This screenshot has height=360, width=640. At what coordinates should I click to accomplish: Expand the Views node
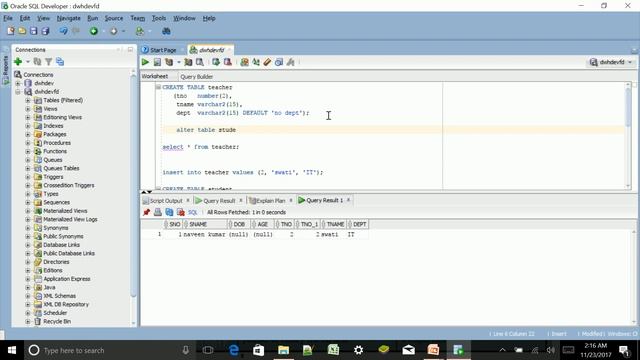[28, 109]
